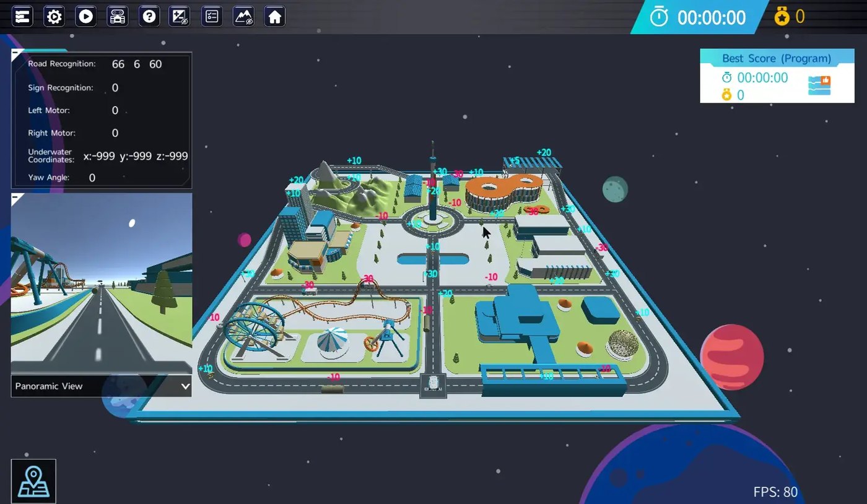The image size is (867, 504).
Task: Open the task checklist icon
Action: click(x=212, y=16)
